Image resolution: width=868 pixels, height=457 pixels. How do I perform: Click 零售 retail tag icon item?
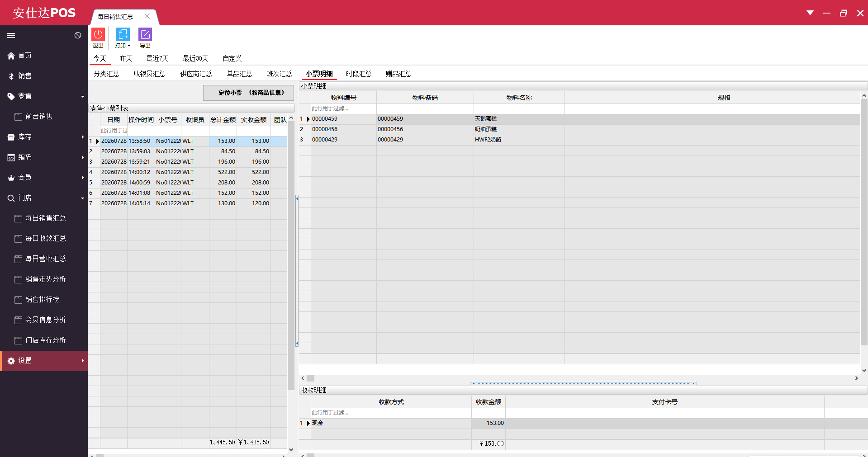pyautogui.click(x=44, y=96)
